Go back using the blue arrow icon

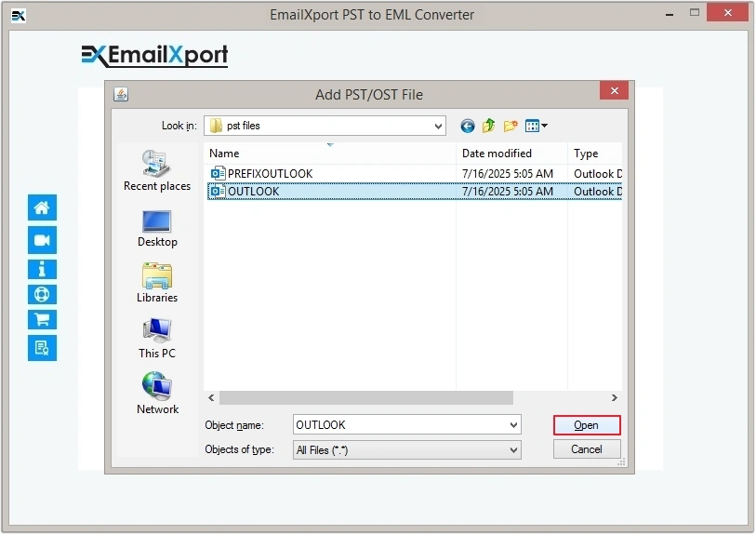[x=467, y=127]
